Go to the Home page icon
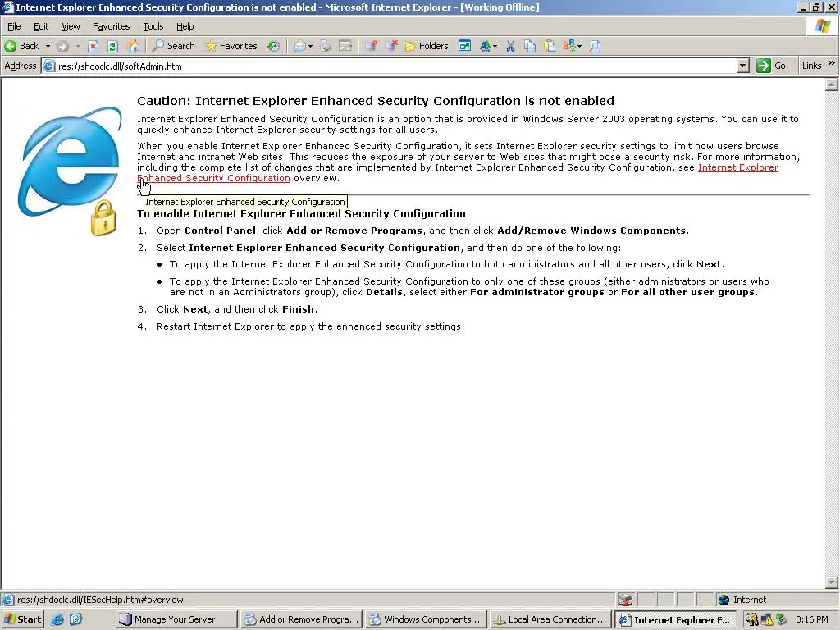The image size is (840, 630). coord(133,46)
